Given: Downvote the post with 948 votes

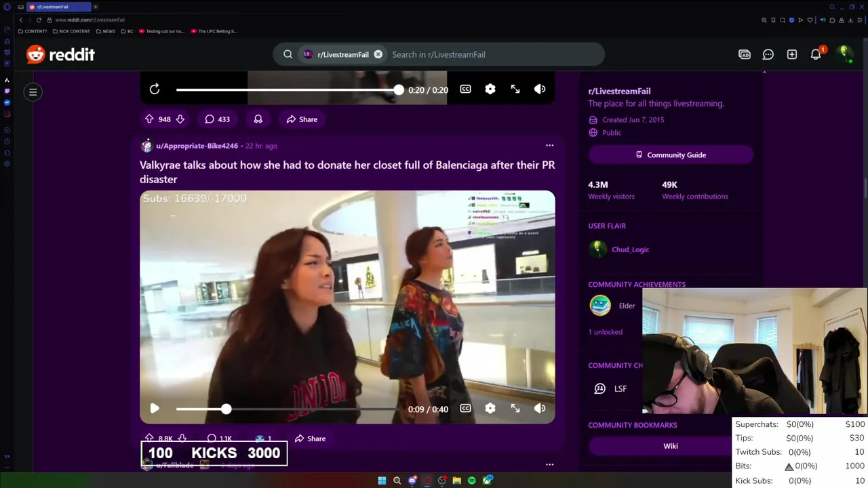Looking at the screenshot, I should click(x=180, y=119).
